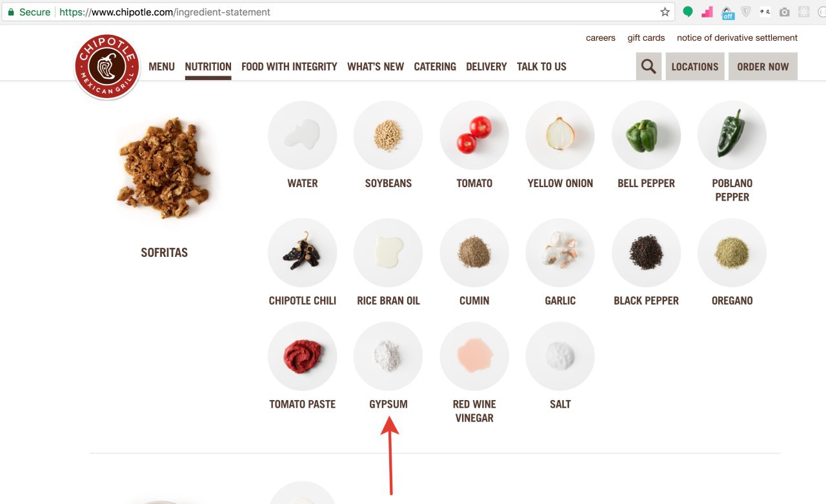This screenshot has height=504, width=826.
Task: Open the Menu navigation item
Action: 161,66
